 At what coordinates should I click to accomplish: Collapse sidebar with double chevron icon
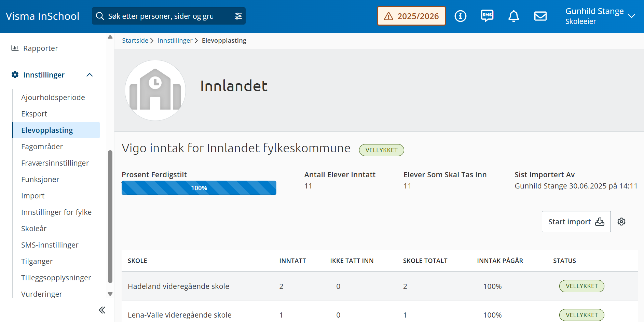pyautogui.click(x=102, y=310)
